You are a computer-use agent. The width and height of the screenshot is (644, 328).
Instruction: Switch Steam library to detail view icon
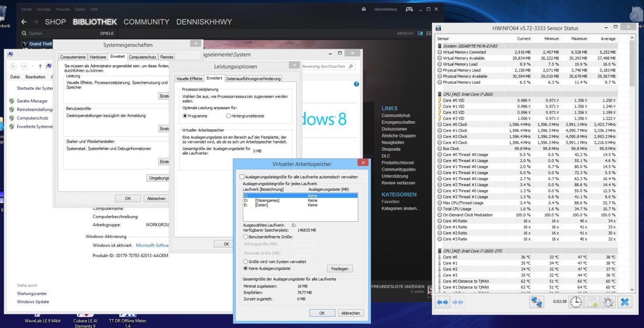pos(420,33)
